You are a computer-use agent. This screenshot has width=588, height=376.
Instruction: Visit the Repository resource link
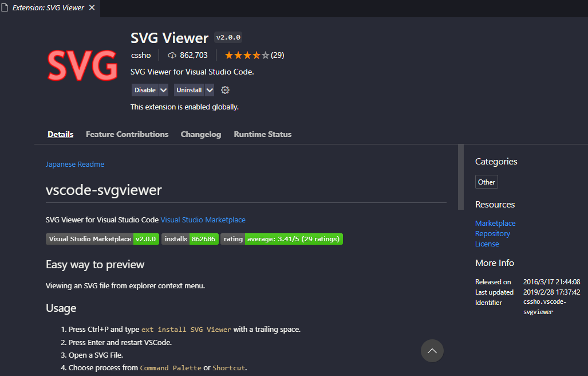click(492, 233)
